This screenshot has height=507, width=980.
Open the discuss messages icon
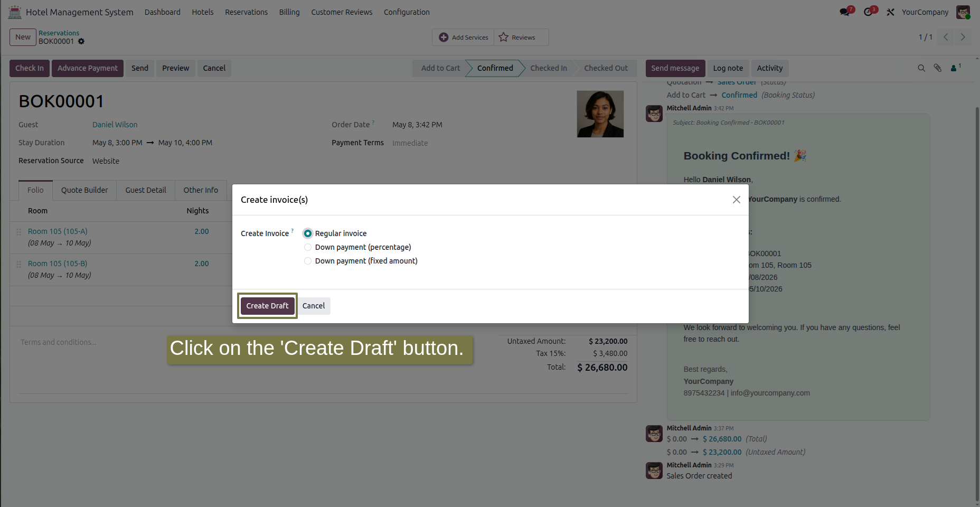[845, 12]
